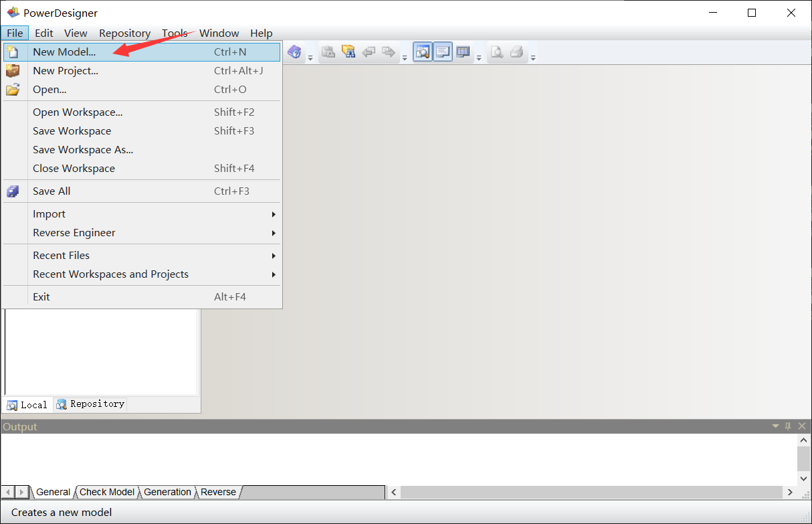Expand the Recent Files submenu

(x=142, y=255)
